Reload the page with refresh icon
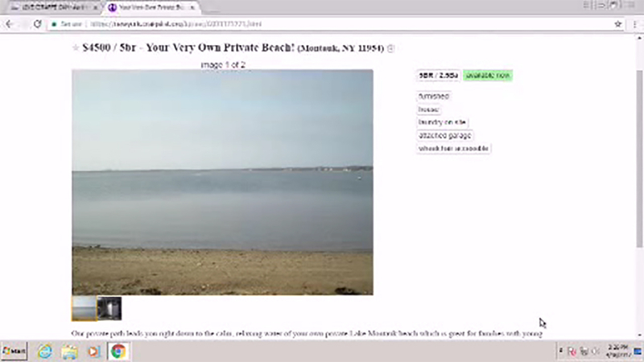The height and width of the screenshot is (362, 644). [x=37, y=24]
